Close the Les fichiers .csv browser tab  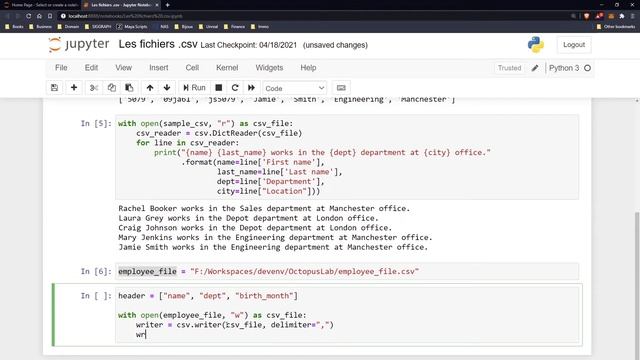(x=157, y=5)
